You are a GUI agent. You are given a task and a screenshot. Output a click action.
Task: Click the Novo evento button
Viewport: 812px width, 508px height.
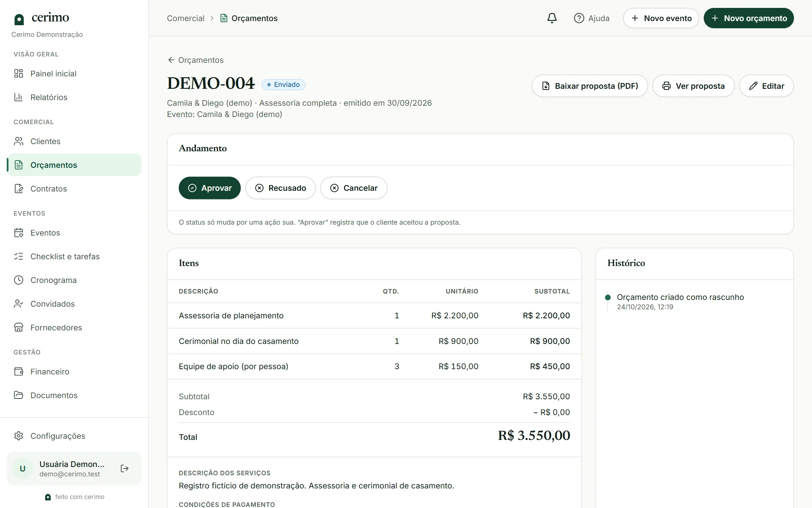[x=661, y=18]
